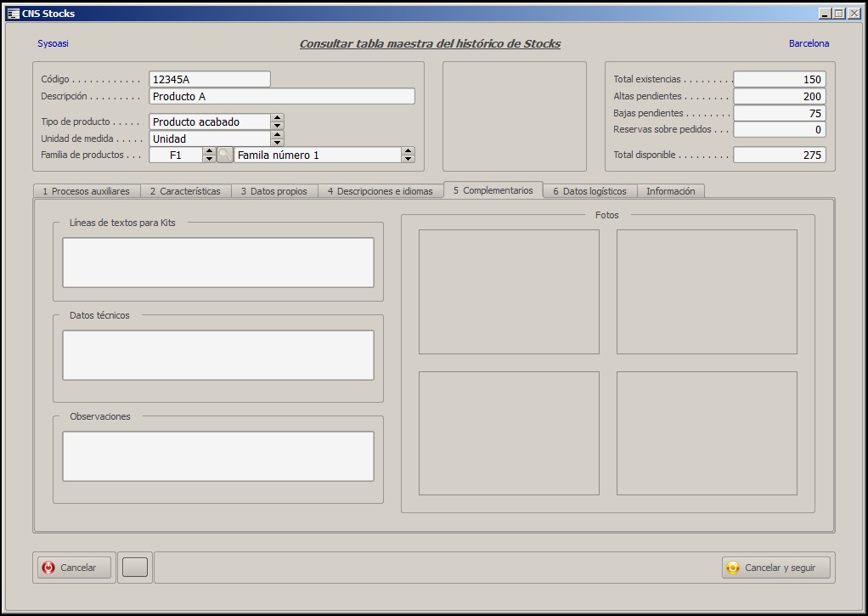Screen dimensions: 868x616
Task: Click the up arrow of Tipo de producto
Action: [x=278, y=118]
